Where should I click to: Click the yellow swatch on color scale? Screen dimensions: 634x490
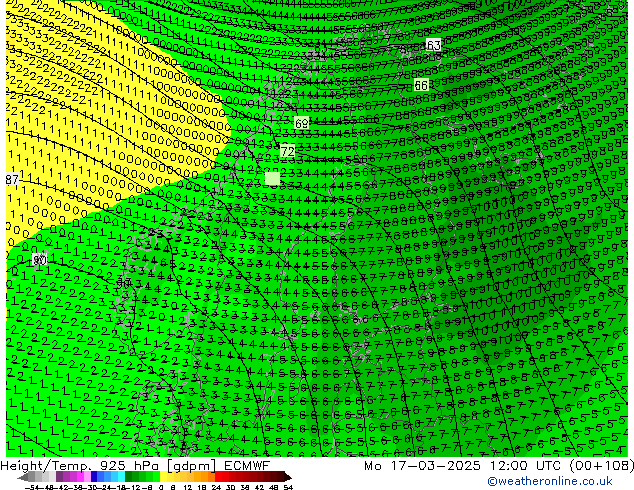click(163, 477)
